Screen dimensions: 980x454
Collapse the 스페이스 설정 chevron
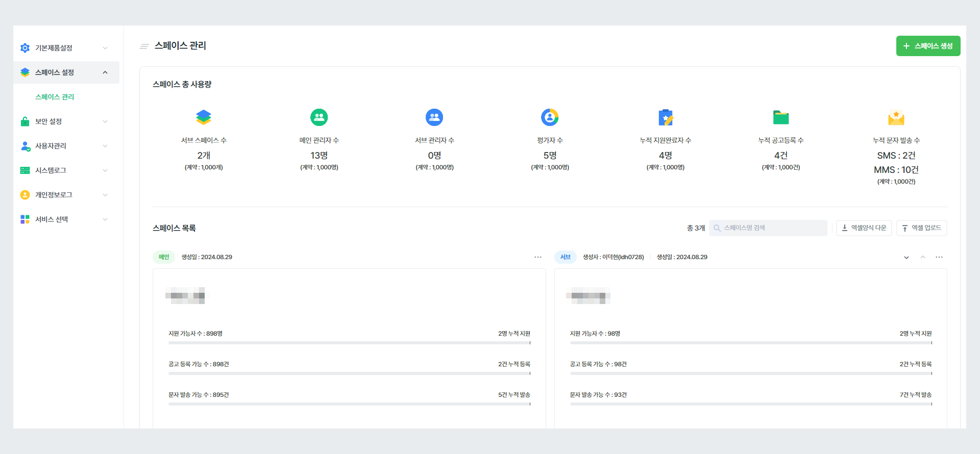[x=105, y=72]
